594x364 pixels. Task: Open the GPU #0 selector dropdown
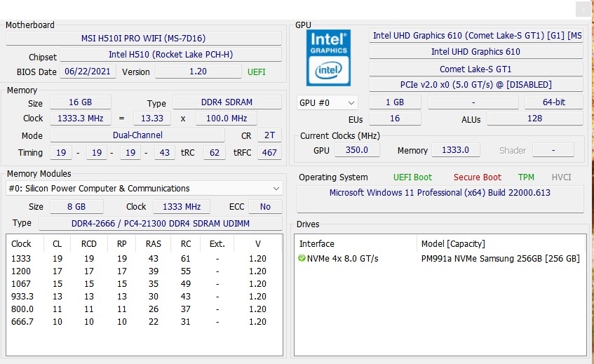pos(327,102)
